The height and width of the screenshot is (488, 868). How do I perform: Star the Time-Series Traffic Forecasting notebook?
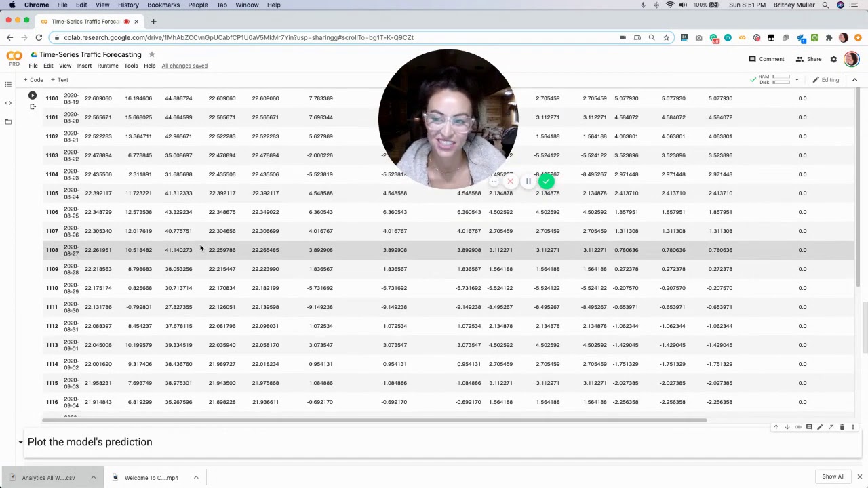click(152, 54)
